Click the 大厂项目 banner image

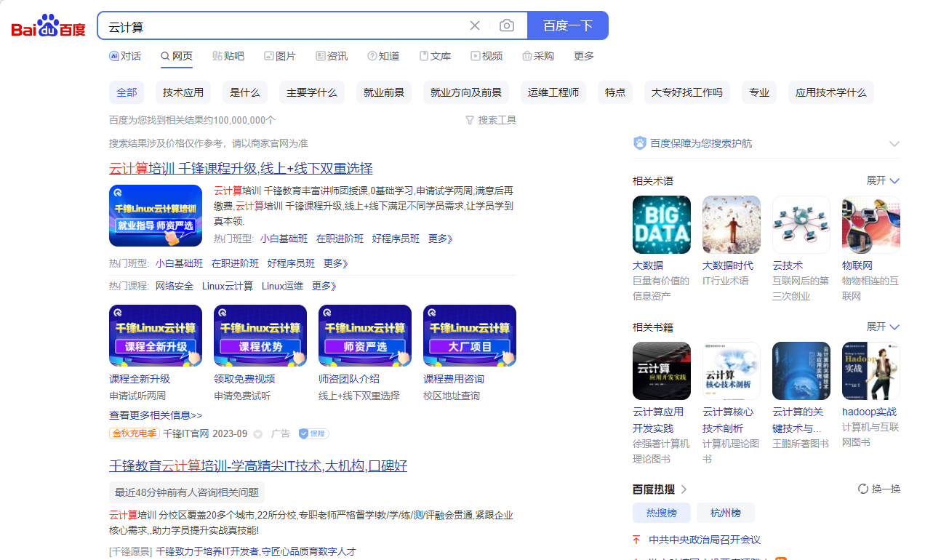[x=470, y=335]
